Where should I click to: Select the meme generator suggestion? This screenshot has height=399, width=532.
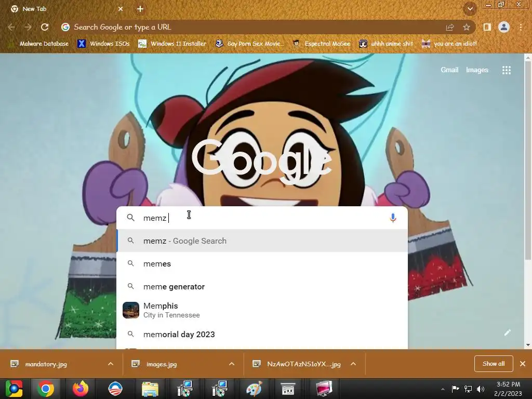tap(262, 287)
